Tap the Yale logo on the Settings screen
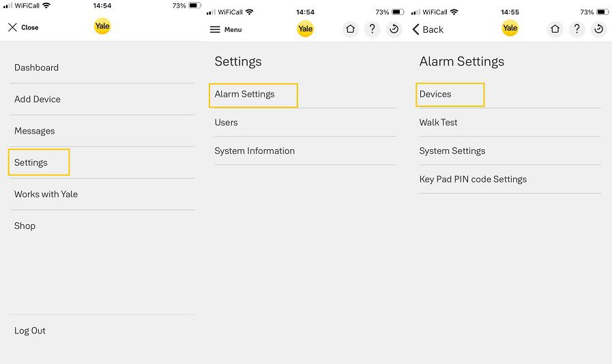 point(305,29)
